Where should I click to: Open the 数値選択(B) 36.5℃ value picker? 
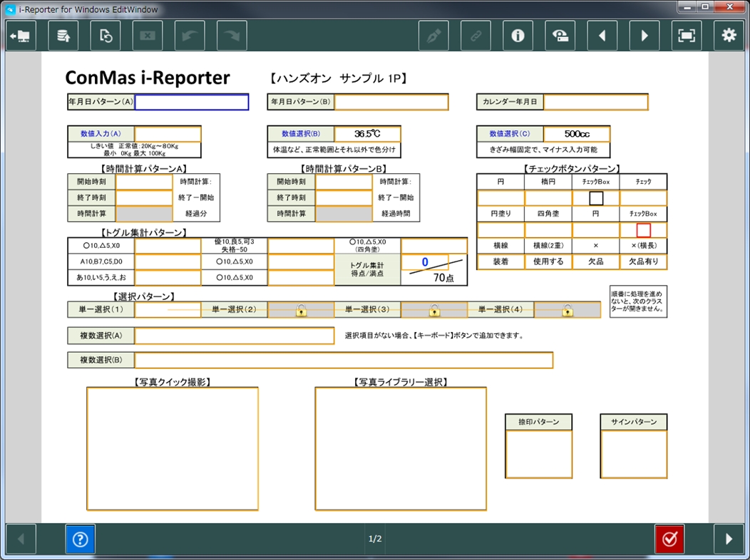click(367, 134)
